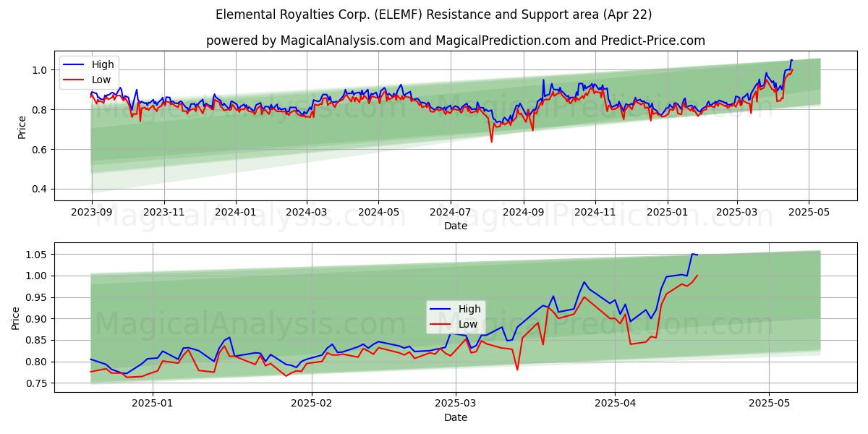Click the '0.75' price tick on bottom chart

tap(37, 383)
